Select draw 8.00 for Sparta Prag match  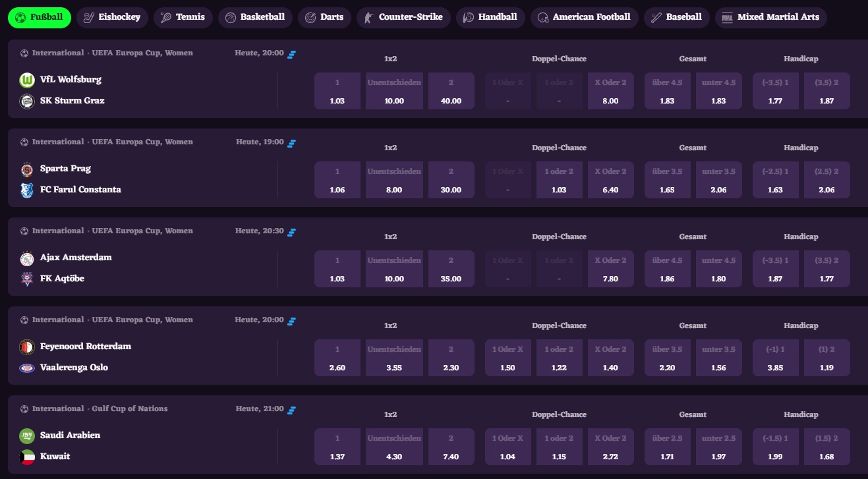pos(394,180)
